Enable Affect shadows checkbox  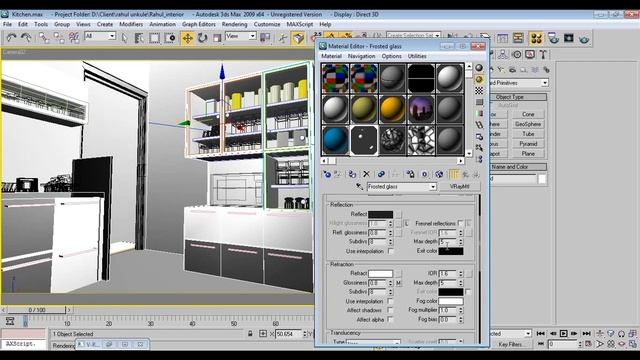point(390,310)
